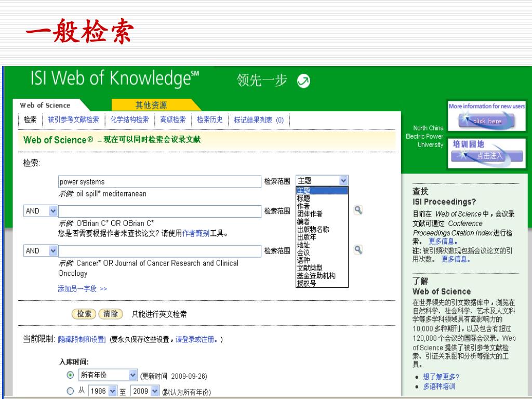The width and height of the screenshot is (532, 399).
Task: Open the lookup magnifier beside third search row
Action: (x=358, y=250)
